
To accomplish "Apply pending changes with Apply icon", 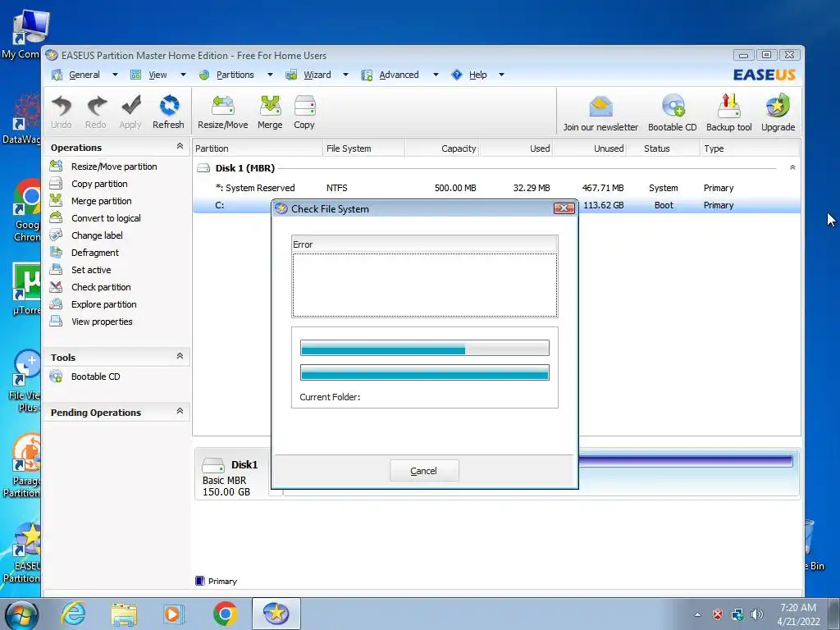I will [x=130, y=112].
